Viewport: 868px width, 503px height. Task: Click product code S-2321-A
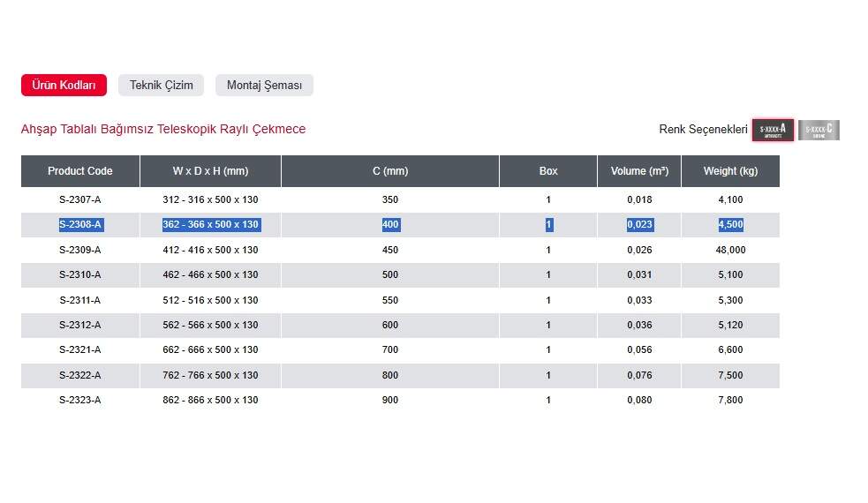(x=80, y=350)
